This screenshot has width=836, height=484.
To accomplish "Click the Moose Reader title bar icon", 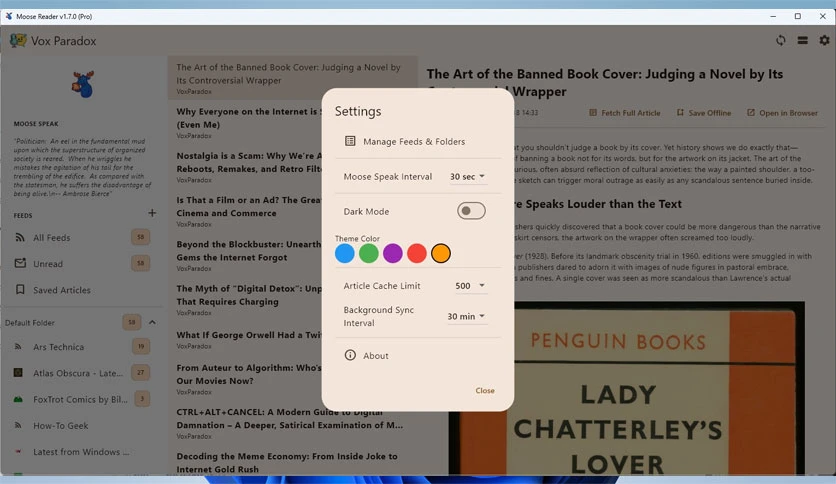I will (9, 17).
